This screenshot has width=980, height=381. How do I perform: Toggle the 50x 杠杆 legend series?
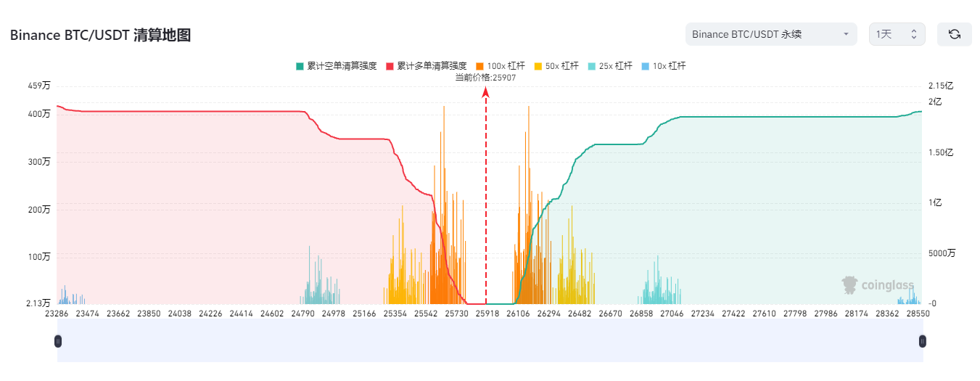tap(556, 66)
